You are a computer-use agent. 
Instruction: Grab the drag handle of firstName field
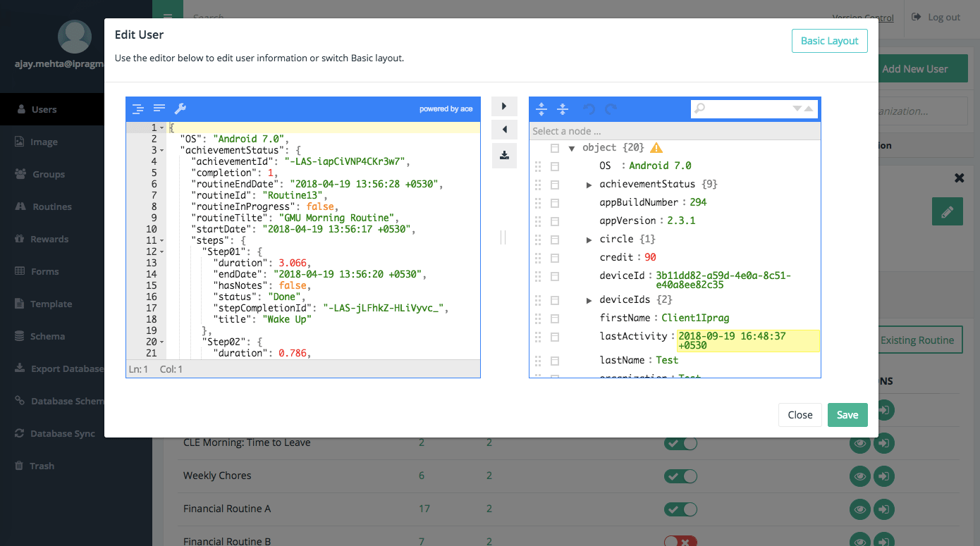538,318
